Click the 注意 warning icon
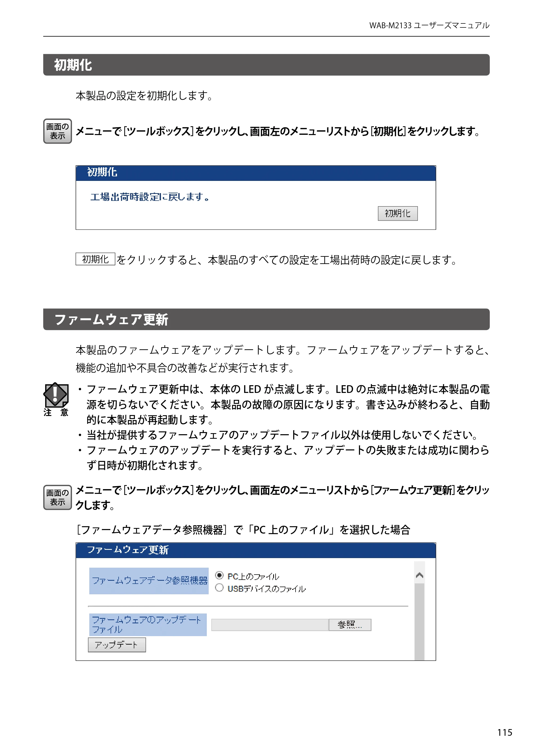This screenshot has width=533, height=756. coord(56,399)
